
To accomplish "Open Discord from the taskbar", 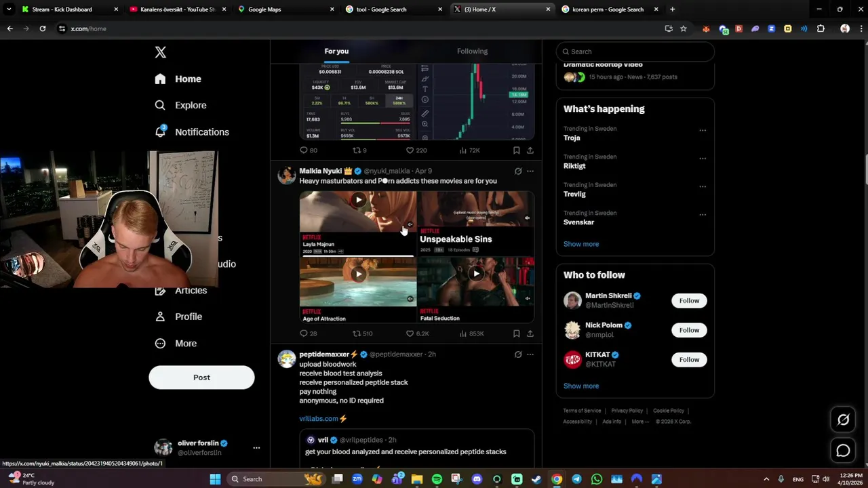I will [x=477, y=479].
